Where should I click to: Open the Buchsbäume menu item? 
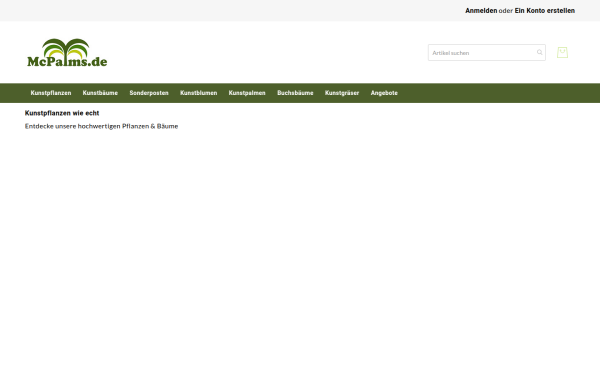pos(295,93)
